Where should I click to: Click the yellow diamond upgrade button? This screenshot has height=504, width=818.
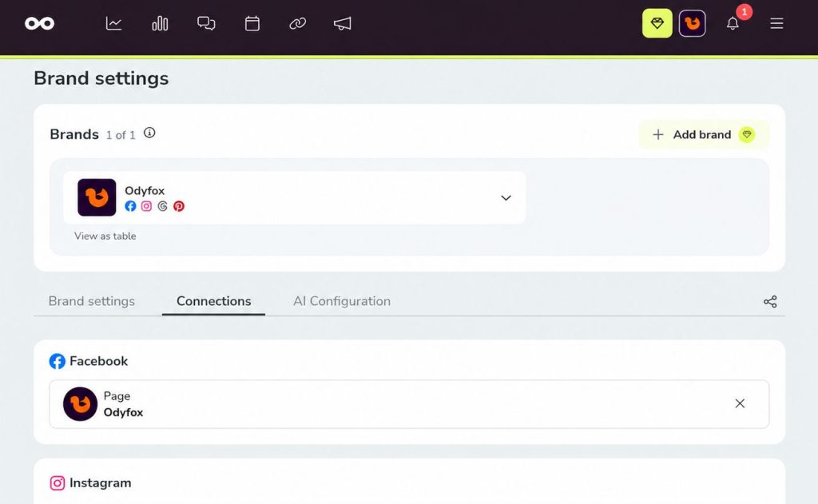coord(657,23)
